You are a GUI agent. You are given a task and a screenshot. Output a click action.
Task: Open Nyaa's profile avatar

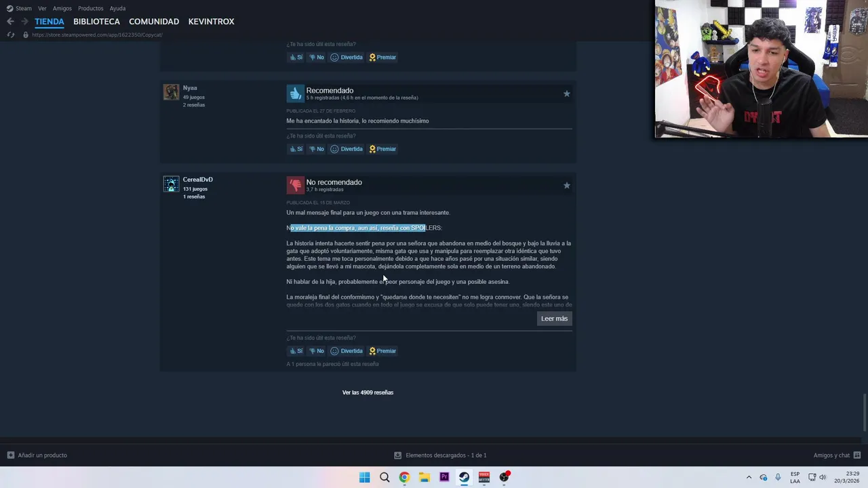171,92
